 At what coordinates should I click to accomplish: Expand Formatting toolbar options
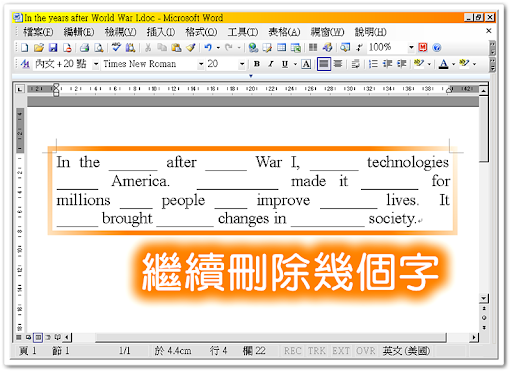[x=492, y=64]
